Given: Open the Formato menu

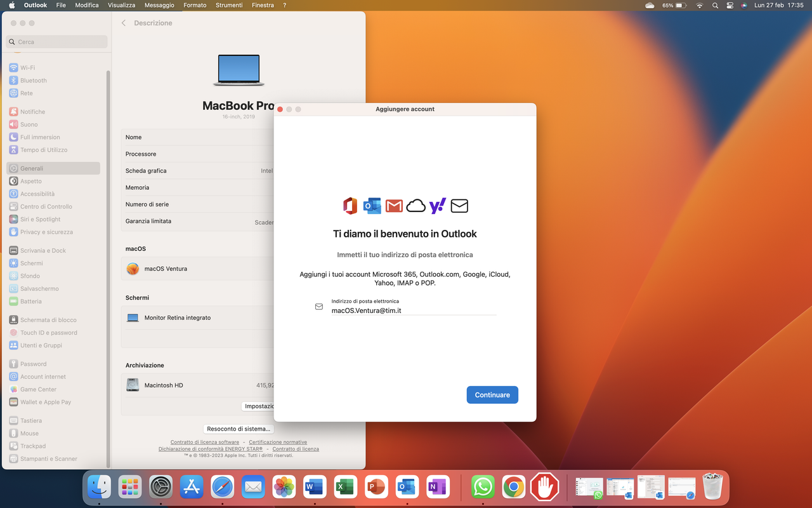Looking at the screenshot, I should [195, 5].
